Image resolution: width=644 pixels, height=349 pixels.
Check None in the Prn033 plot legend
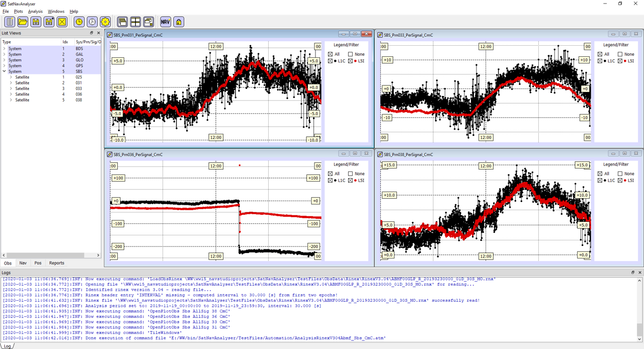tap(620, 54)
